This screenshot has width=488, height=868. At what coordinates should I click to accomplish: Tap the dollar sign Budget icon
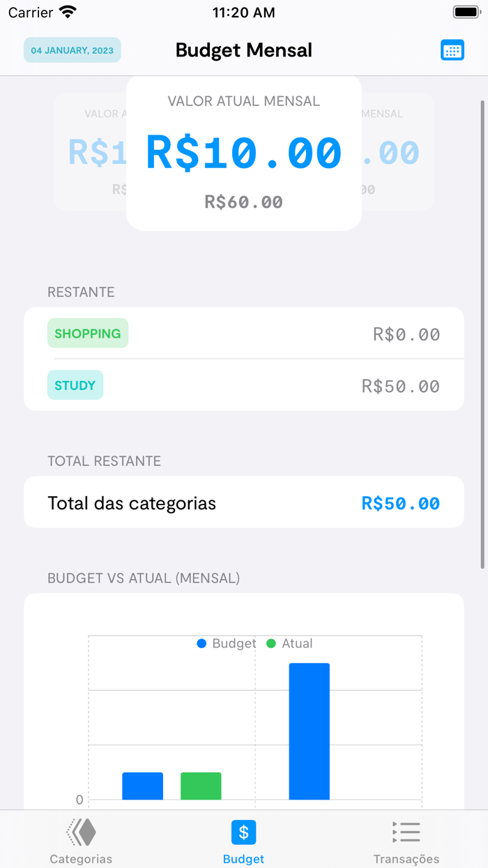243,832
